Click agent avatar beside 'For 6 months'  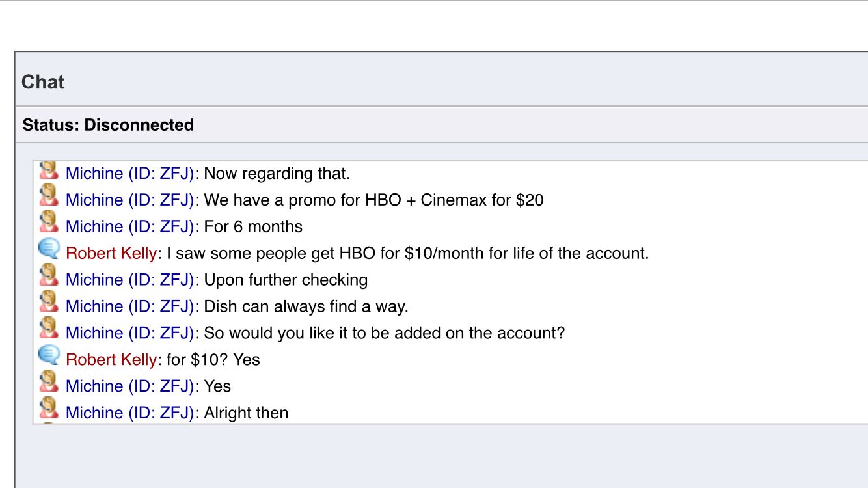[x=49, y=223]
